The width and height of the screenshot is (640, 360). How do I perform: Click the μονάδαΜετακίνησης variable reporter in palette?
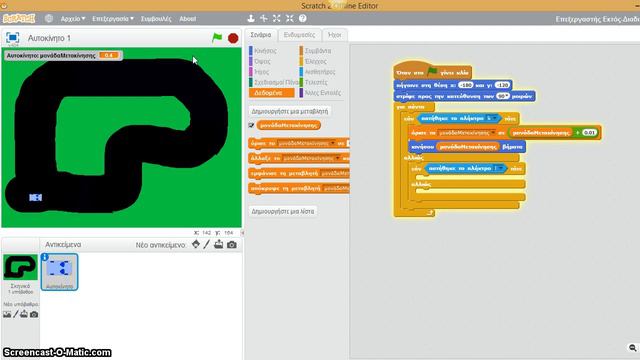click(x=289, y=125)
